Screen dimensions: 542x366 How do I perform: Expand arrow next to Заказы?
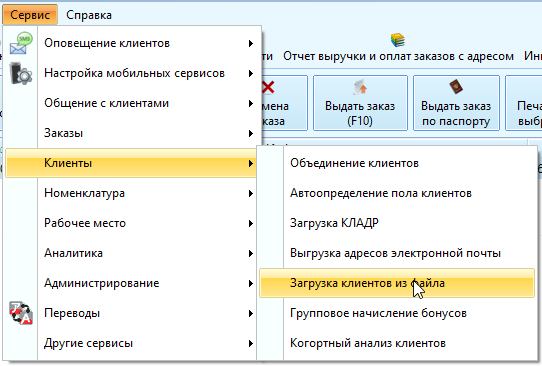251,133
